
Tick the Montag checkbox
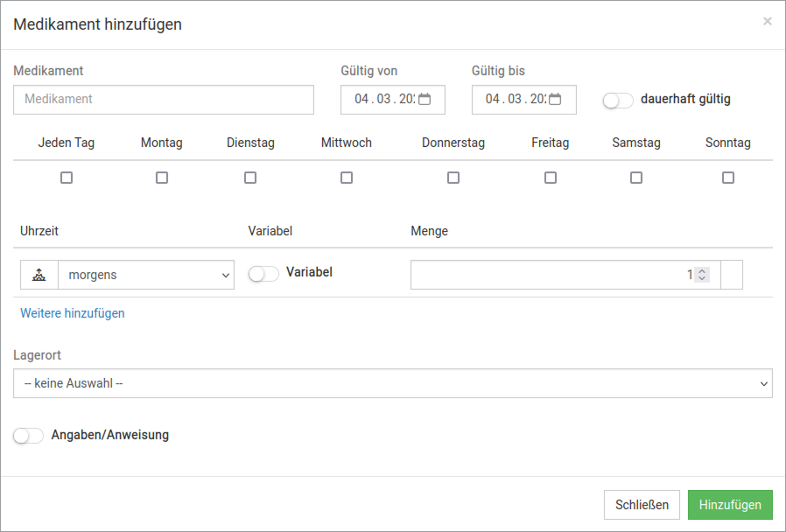click(x=162, y=178)
